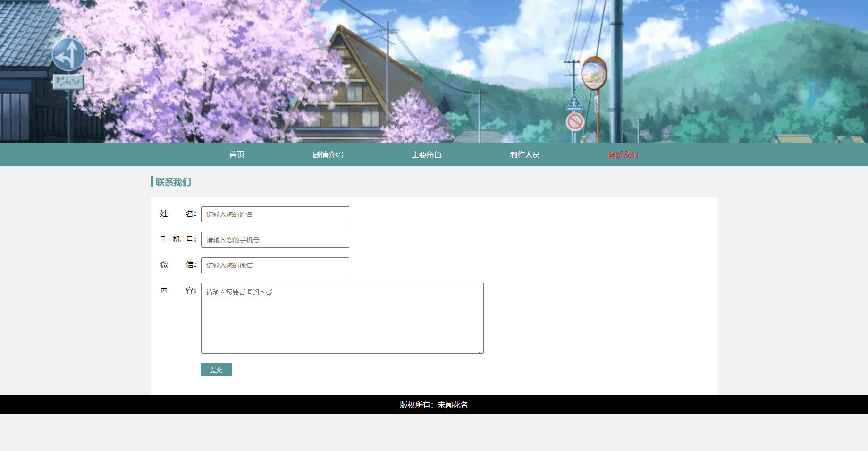Image resolution: width=868 pixels, height=451 pixels.
Task: Grab the textarea resize handle corner
Action: (481, 351)
